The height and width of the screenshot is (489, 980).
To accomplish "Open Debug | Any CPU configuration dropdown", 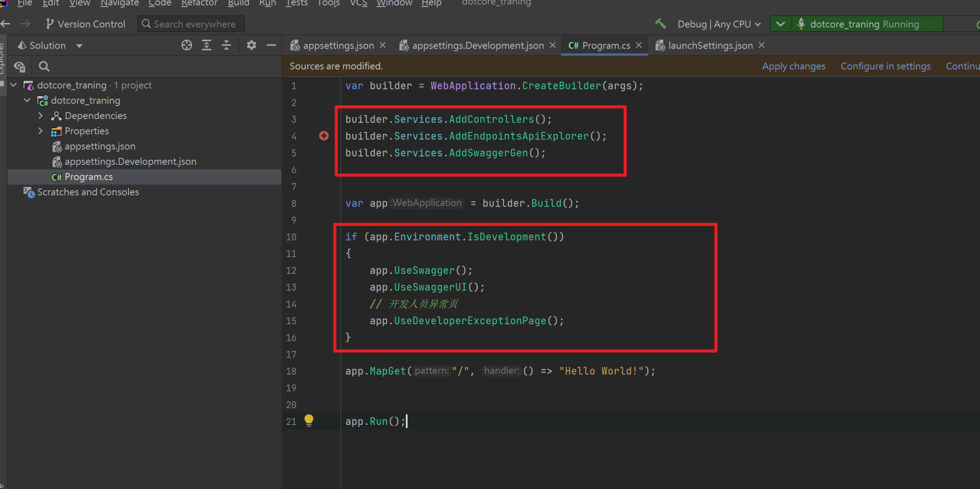I will pyautogui.click(x=719, y=24).
